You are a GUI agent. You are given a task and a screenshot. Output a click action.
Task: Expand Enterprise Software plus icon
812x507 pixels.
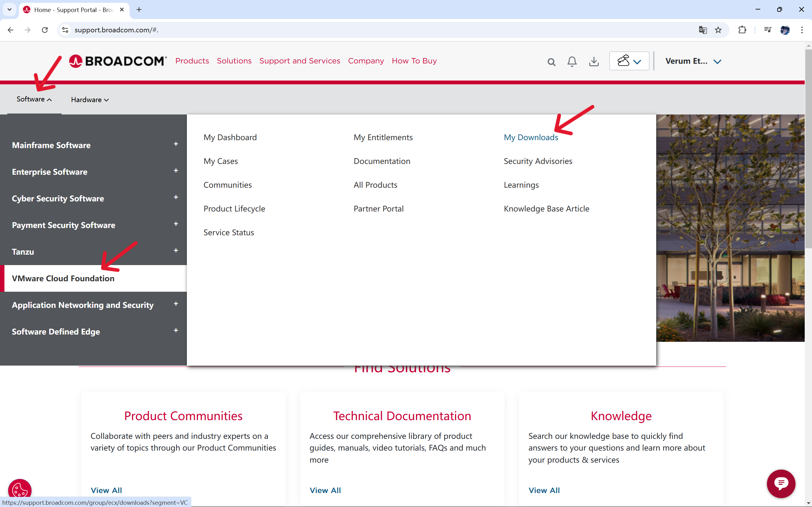[176, 171]
